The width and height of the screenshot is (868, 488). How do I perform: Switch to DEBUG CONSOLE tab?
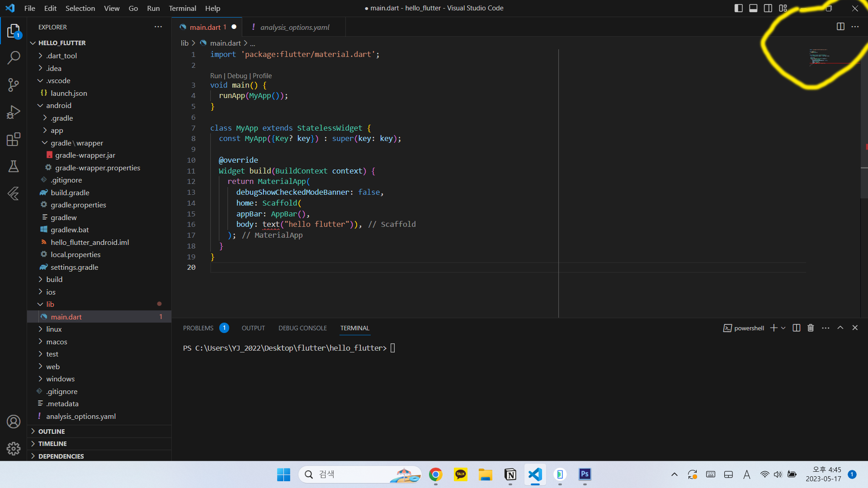tap(302, 328)
